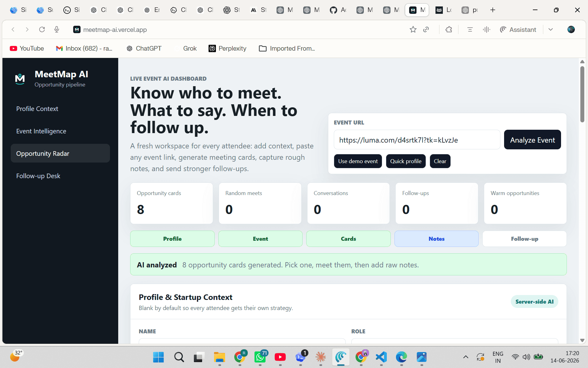588x368 pixels.
Task: Open Task View on the taskbar
Action: click(x=199, y=357)
